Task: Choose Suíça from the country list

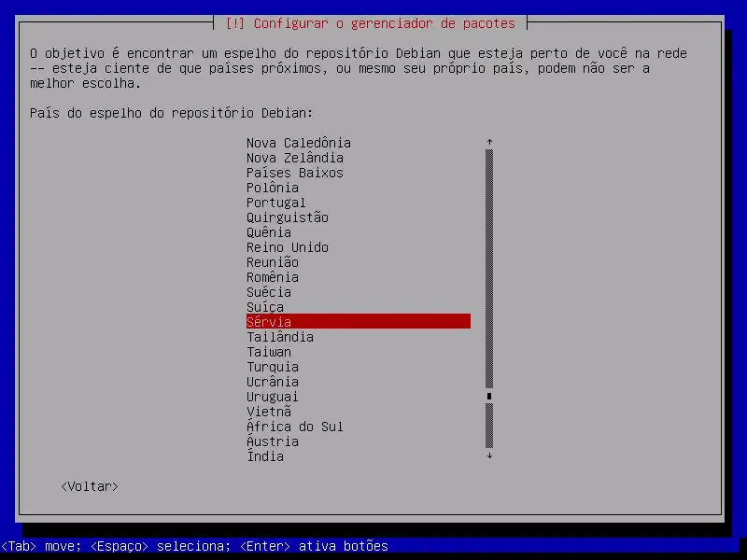Action: coord(264,307)
